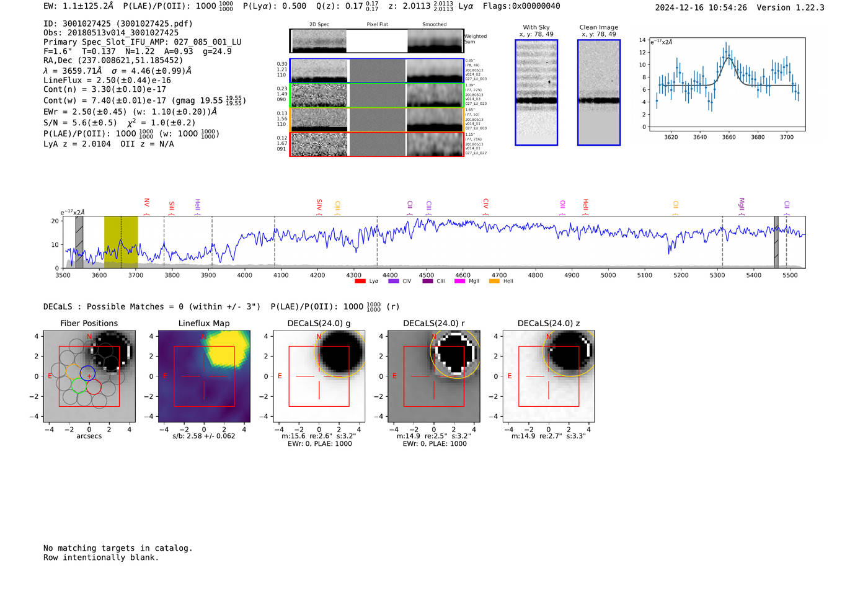Click the Gaussian emission line fit plot
The width and height of the screenshot is (868, 591).
(x=727, y=84)
